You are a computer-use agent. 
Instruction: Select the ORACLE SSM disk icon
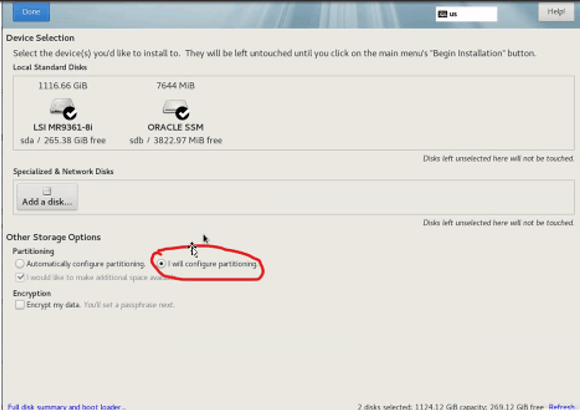pos(176,109)
